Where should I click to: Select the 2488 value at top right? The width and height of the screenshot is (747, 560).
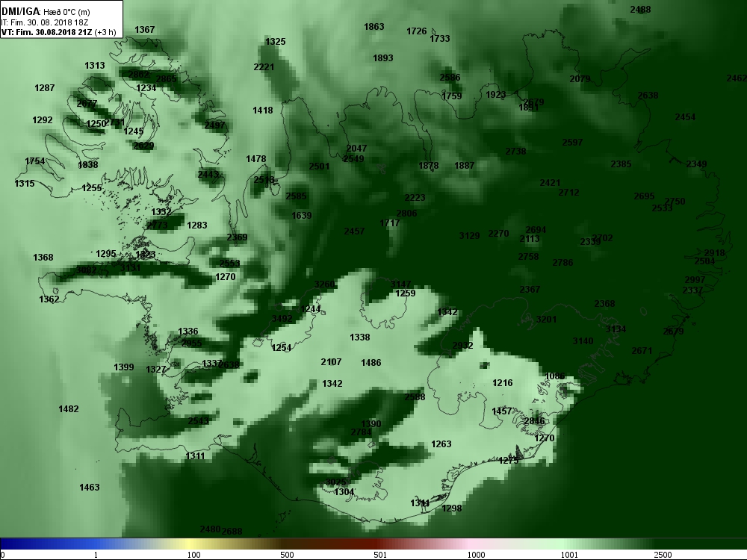pos(640,10)
